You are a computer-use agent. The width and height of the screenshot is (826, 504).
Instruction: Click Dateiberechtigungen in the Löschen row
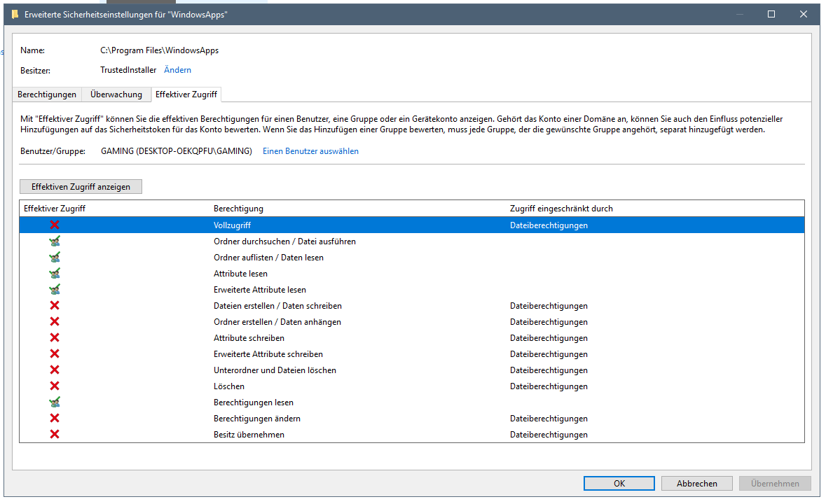549,386
